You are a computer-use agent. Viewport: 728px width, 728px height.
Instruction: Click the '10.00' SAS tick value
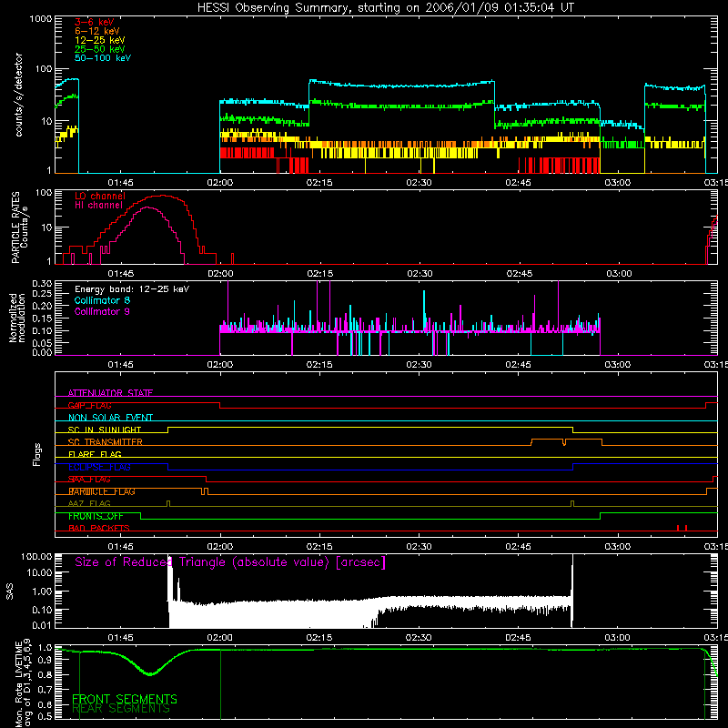(x=39, y=572)
